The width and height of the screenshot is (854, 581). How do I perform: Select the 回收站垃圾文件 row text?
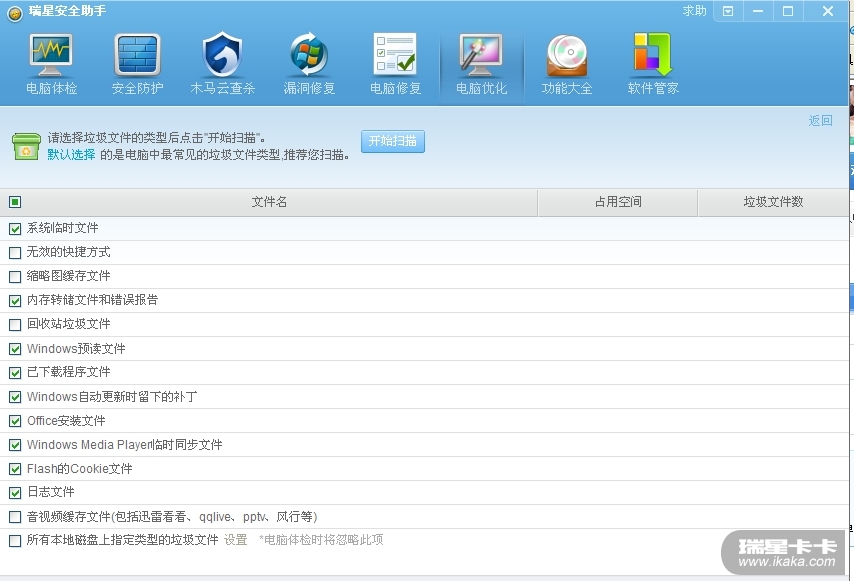click(x=69, y=324)
